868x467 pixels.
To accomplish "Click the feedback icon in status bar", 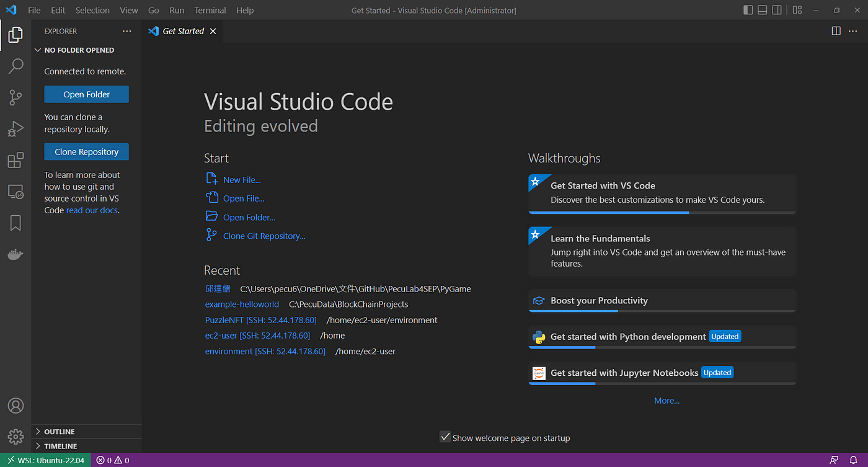I will [834, 460].
